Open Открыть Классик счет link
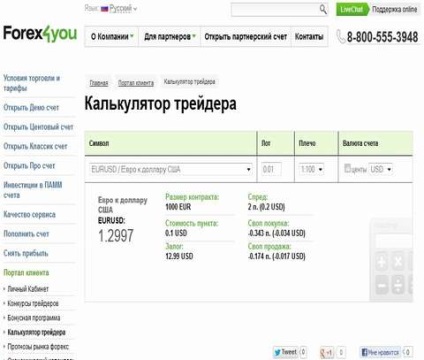Image resolution: width=424 pixels, height=360 pixels. point(35,146)
